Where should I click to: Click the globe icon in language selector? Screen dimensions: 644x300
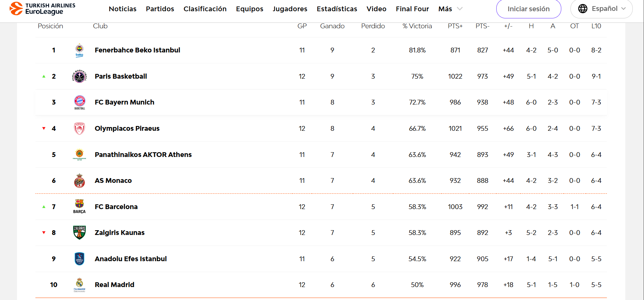(583, 9)
